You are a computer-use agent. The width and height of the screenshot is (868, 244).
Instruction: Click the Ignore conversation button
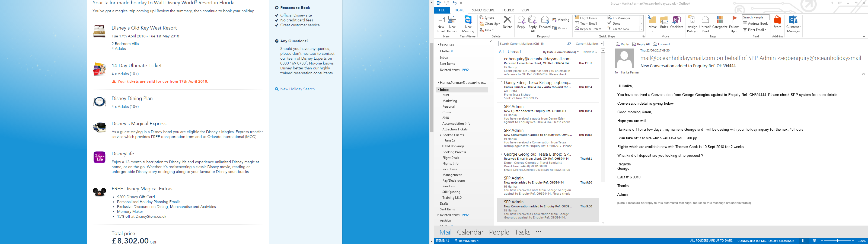click(x=487, y=18)
